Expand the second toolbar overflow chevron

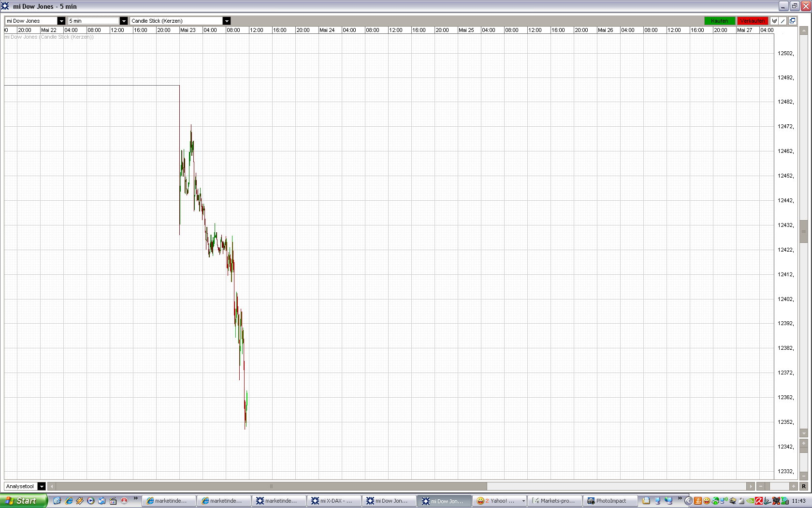coord(680,498)
